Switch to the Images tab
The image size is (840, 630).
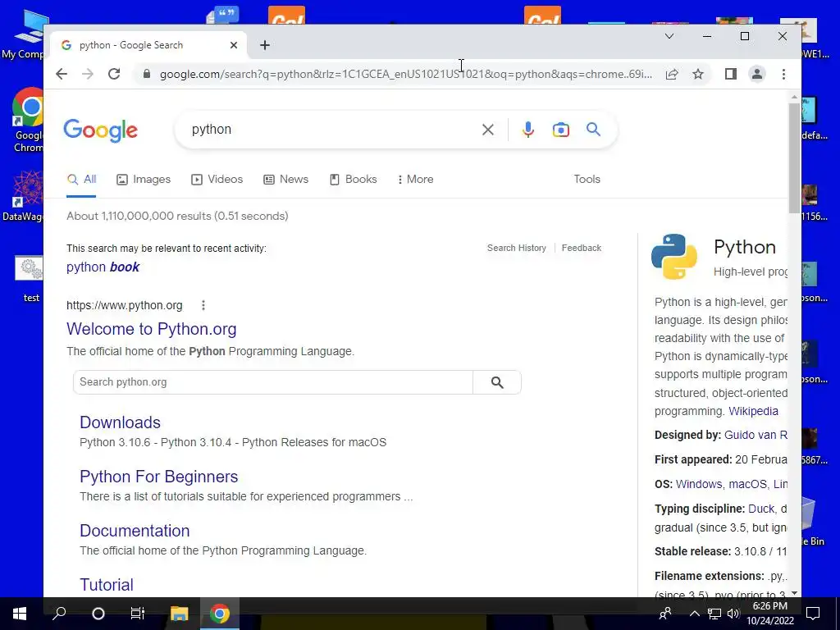[x=144, y=180]
